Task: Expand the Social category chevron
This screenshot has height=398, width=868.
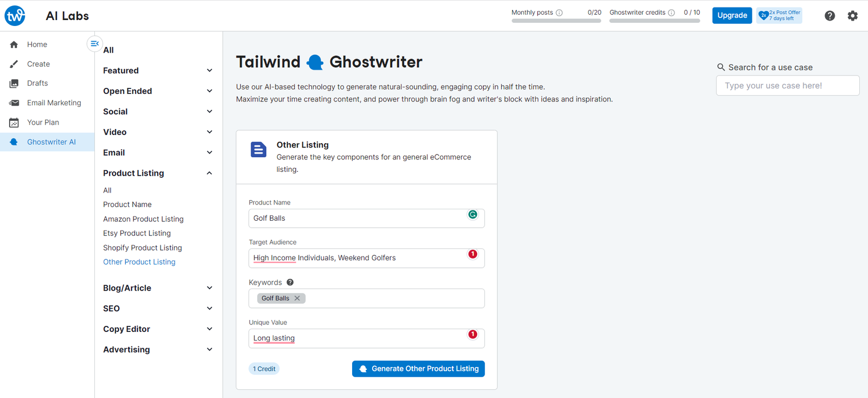Action: pyautogui.click(x=209, y=112)
